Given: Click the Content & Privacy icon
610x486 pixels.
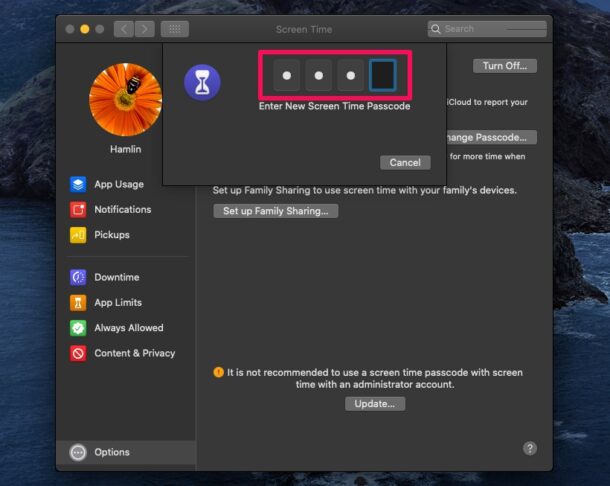Looking at the screenshot, I should (x=78, y=353).
